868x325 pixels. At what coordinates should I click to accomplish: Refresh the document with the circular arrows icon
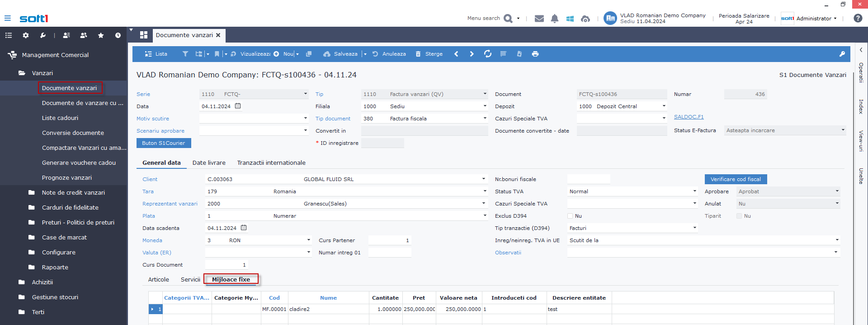click(488, 54)
